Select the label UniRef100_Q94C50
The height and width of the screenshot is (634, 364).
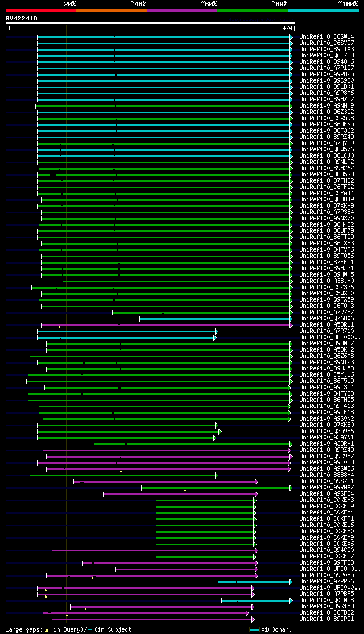pos(327,550)
